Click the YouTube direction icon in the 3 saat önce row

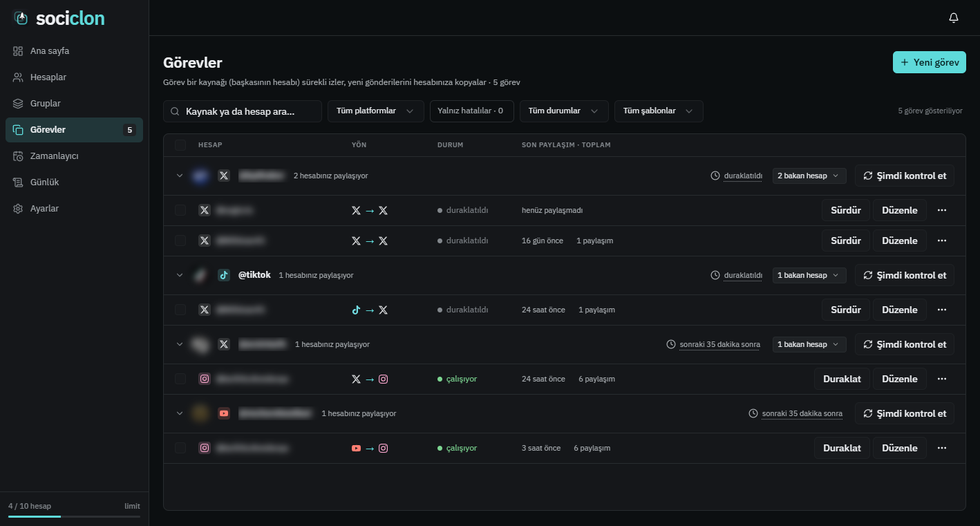tap(356, 448)
